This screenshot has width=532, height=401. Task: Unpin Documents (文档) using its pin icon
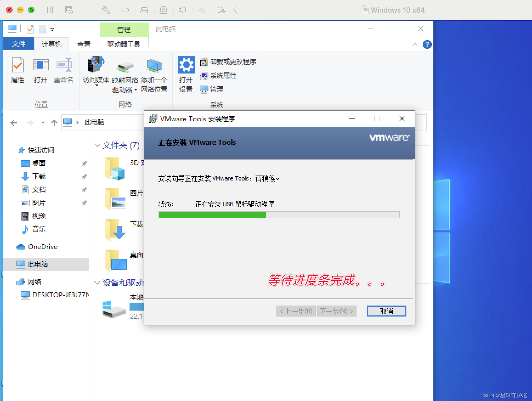coord(84,190)
